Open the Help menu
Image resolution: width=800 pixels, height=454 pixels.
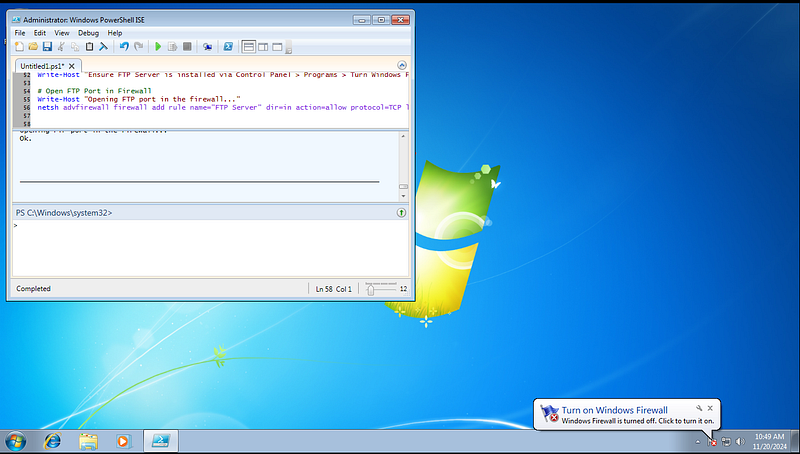point(115,33)
